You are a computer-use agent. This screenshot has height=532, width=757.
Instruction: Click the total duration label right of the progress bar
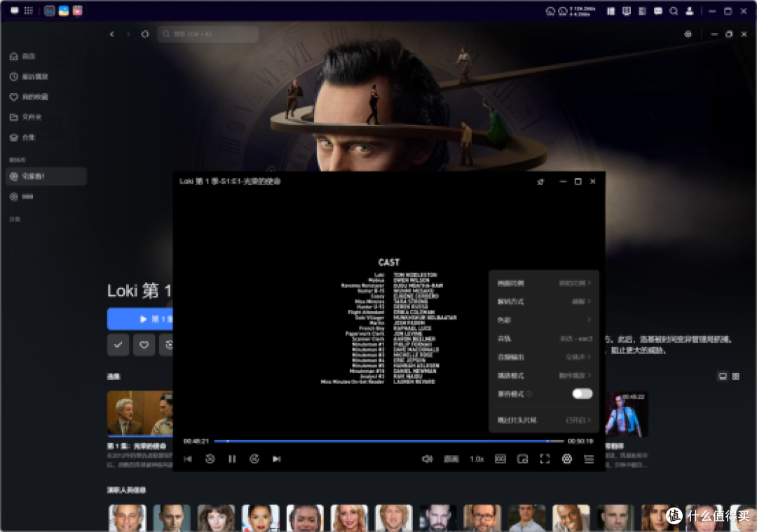coord(580,442)
